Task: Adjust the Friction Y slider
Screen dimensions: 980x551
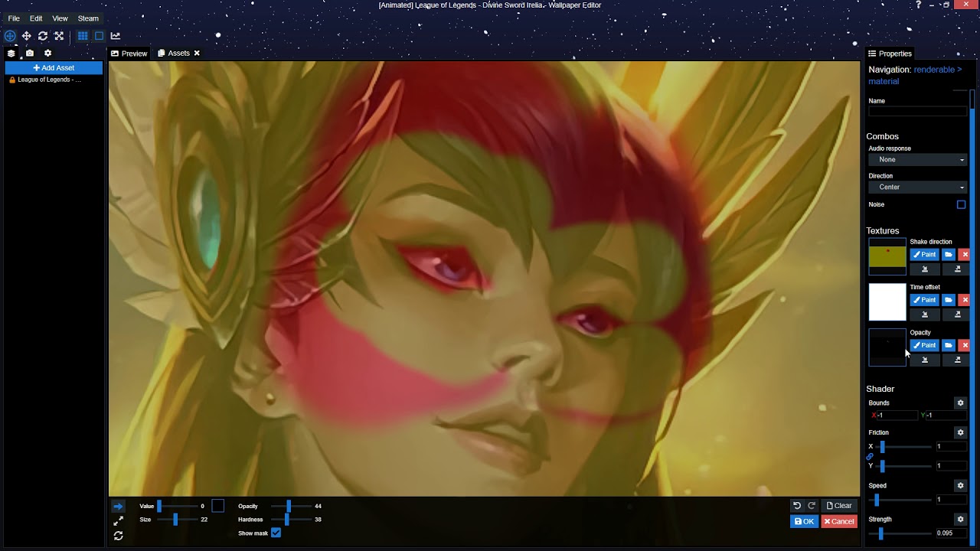Action: click(x=904, y=466)
